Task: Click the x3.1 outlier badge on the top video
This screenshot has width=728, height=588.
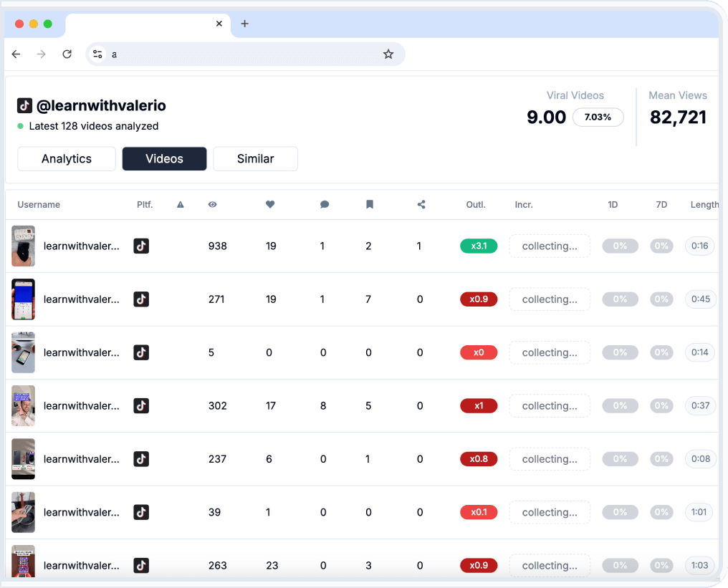Action: pyautogui.click(x=478, y=246)
